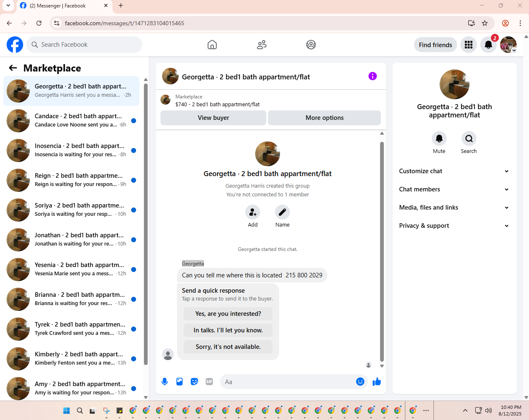Open Reign conversation in list

72,180
